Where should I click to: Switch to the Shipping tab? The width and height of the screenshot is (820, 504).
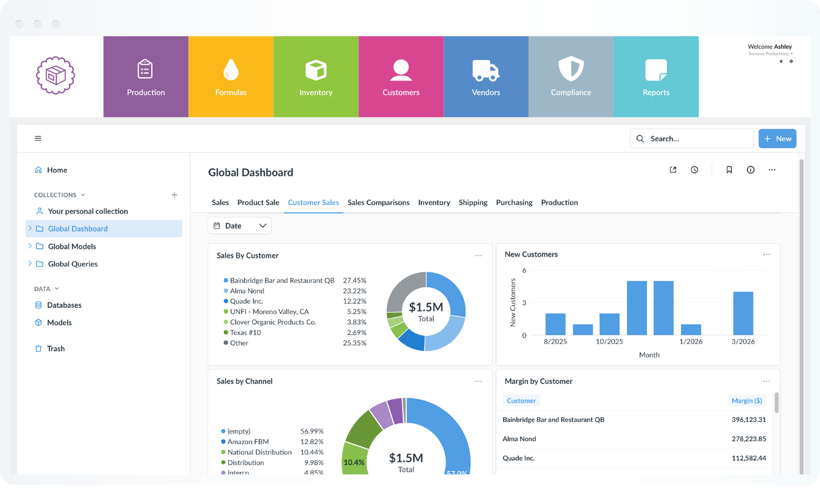(x=473, y=202)
